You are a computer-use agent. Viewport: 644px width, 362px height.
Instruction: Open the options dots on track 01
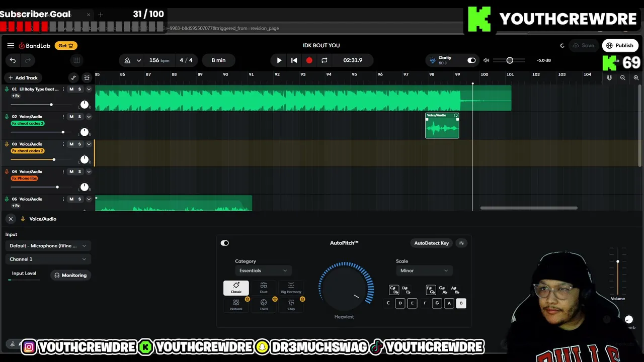[63, 89]
